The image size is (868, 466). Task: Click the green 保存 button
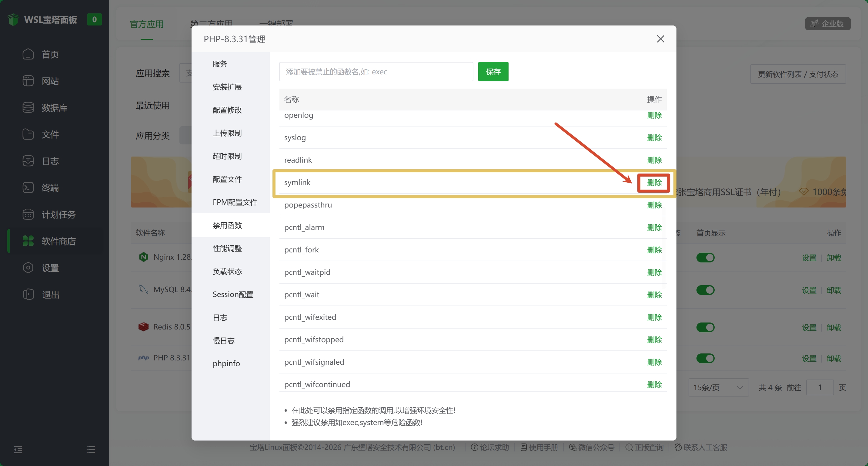point(493,72)
